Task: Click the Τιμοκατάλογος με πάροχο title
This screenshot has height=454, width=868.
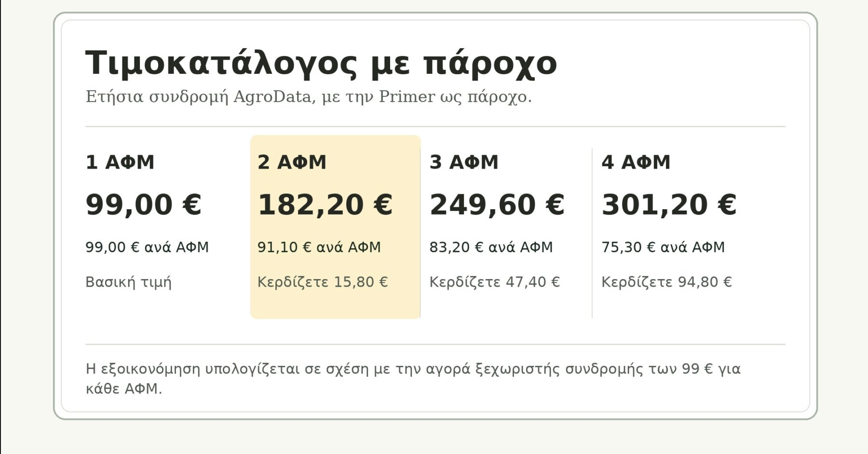Action: click(321, 63)
